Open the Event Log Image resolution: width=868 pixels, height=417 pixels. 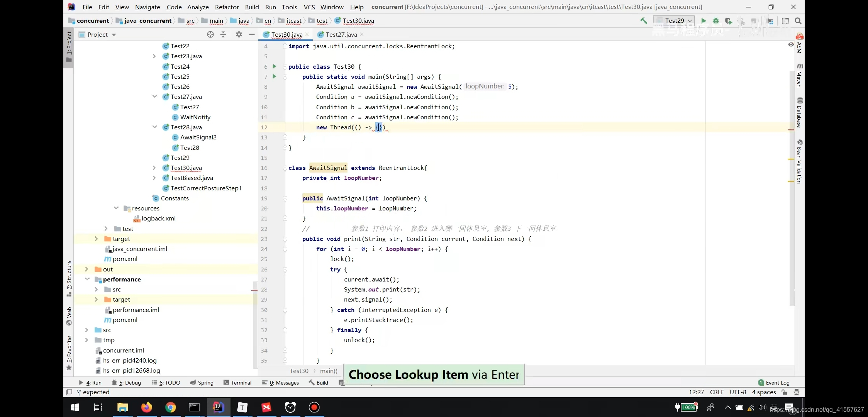coord(774,383)
